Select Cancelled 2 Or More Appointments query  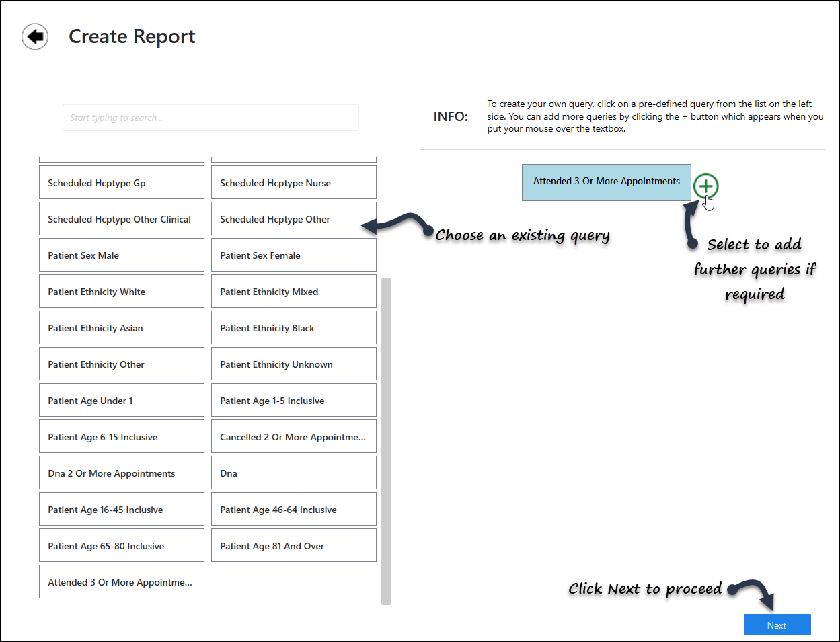tap(293, 437)
